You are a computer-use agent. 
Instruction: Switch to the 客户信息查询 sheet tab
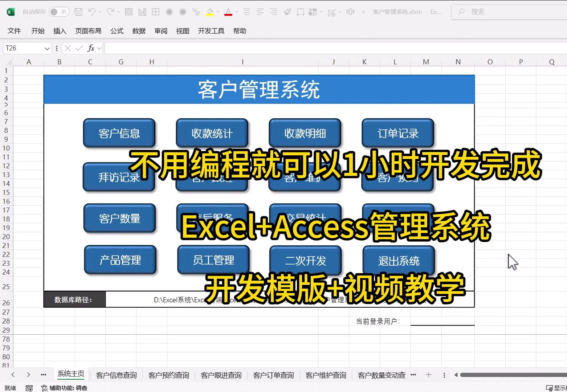[116, 375]
